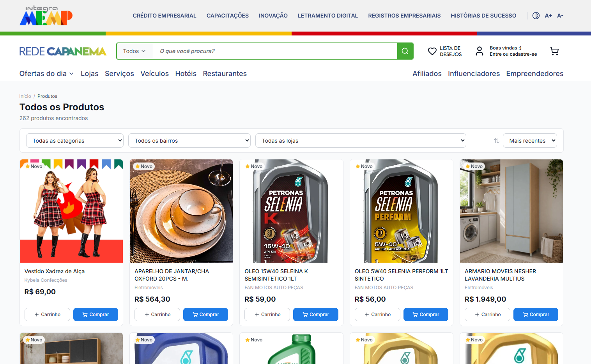Open Armario Moveis Nesher product image
The height and width of the screenshot is (364, 591).
coord(511,211)
